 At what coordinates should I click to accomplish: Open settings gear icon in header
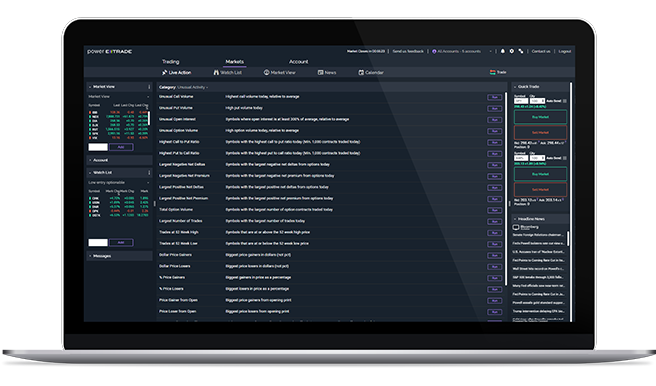[512, 51]
